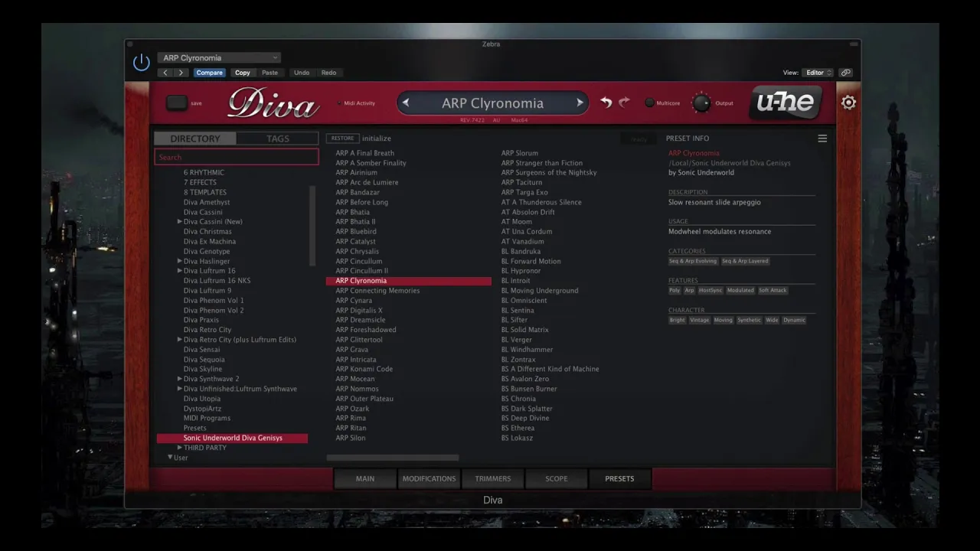Image resolution: width=980 pixels, height=551 pixels.
Task: Open the PRESETS tab
Action: tap(619, 479)
